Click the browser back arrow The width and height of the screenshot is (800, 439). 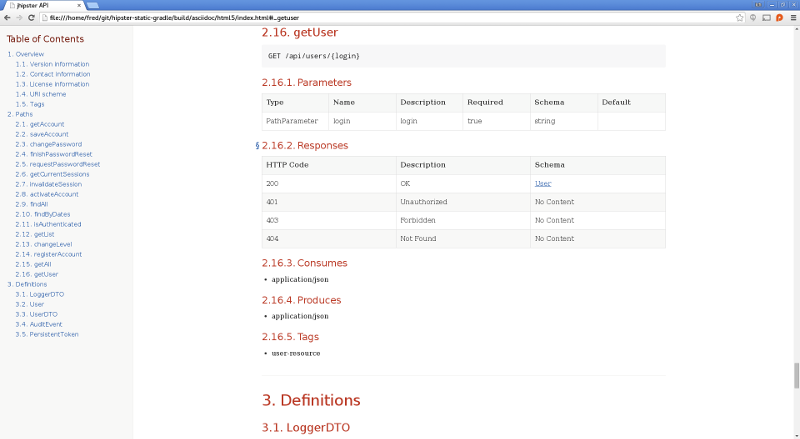8,18
